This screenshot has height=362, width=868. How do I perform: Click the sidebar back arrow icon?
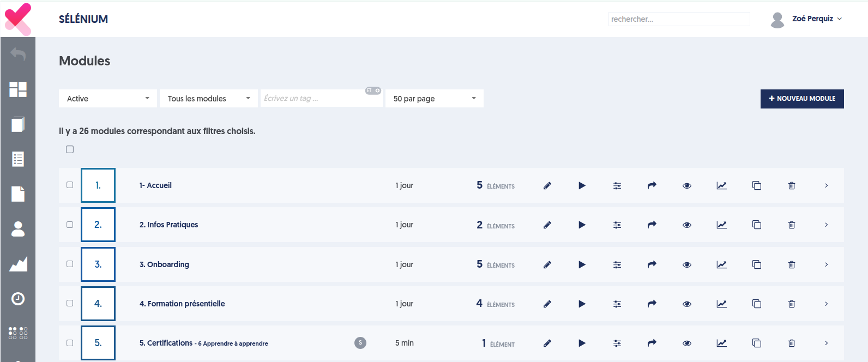click(18, 53)
